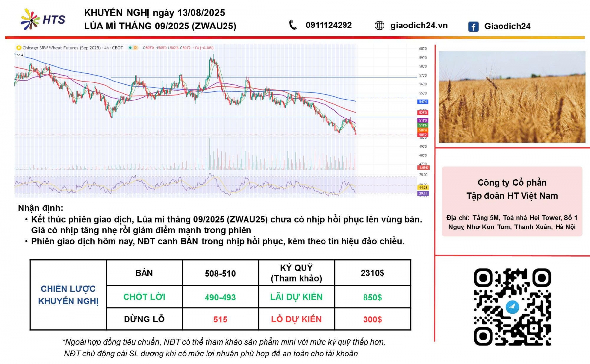Viewport: 590px width, 364px height.
Task: Click the wheat field photo
Action: point(512,97)
